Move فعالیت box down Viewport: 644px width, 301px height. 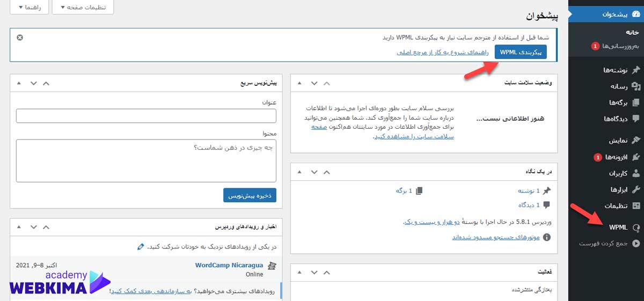click(314, 271)
